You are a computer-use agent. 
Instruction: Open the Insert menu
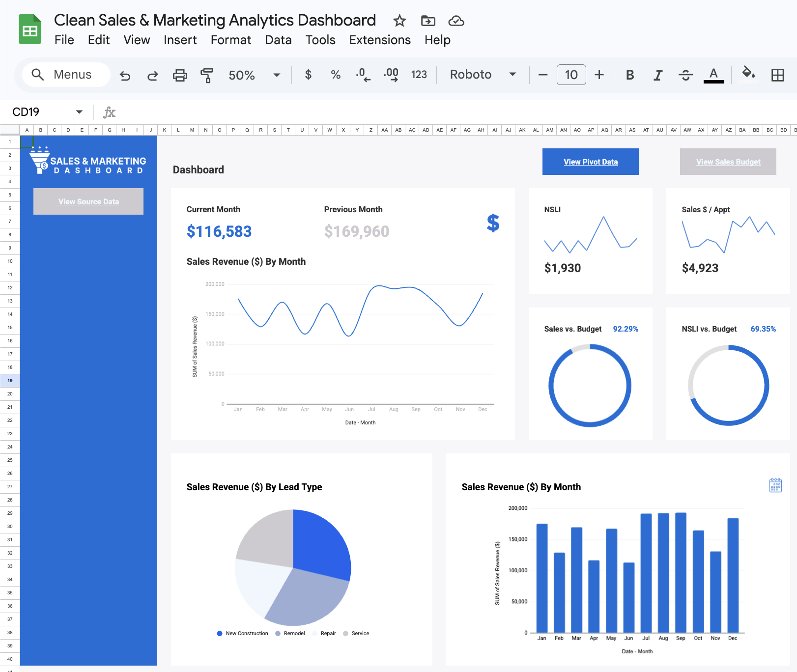(x=180, y=40)
